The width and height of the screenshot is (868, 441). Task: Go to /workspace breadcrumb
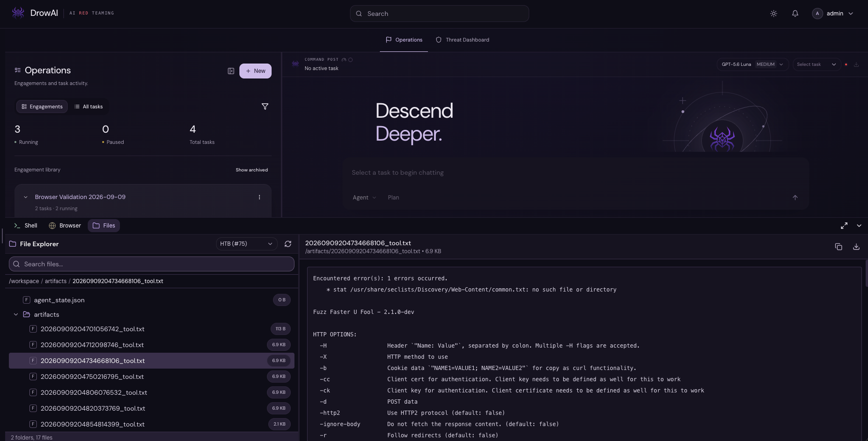[24, 281]
